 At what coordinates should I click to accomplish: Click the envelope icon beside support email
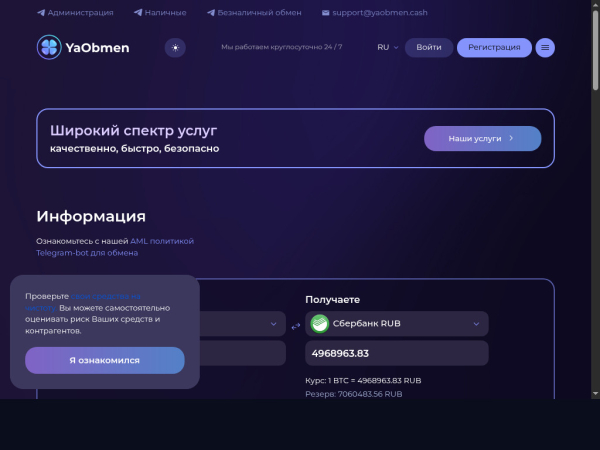tap(325, 13)
